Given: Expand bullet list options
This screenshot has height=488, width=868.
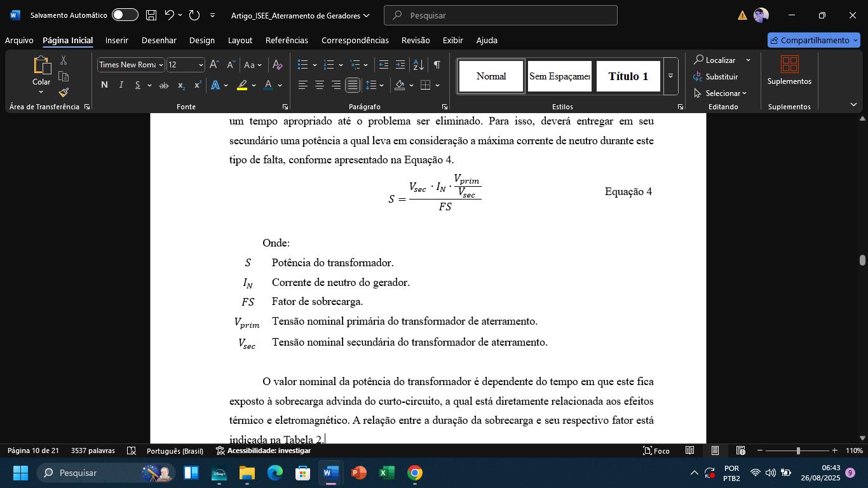Looking at the screenshot, I should 315,65.
